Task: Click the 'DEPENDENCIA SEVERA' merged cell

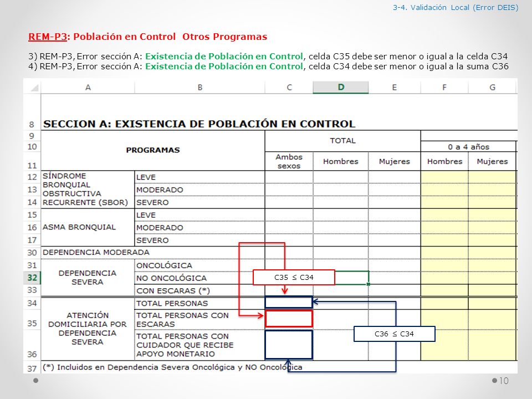Action: 88,278
